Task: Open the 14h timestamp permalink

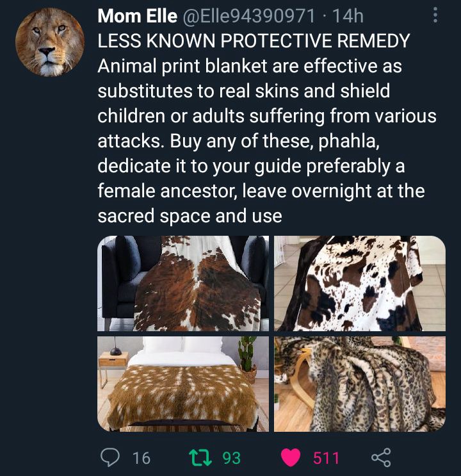Action: coord(348,16)
